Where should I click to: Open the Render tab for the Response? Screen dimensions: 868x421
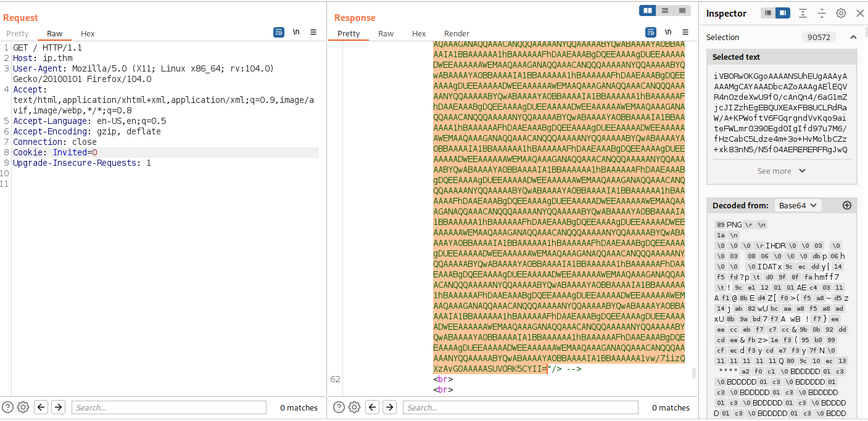pos(457,33)
